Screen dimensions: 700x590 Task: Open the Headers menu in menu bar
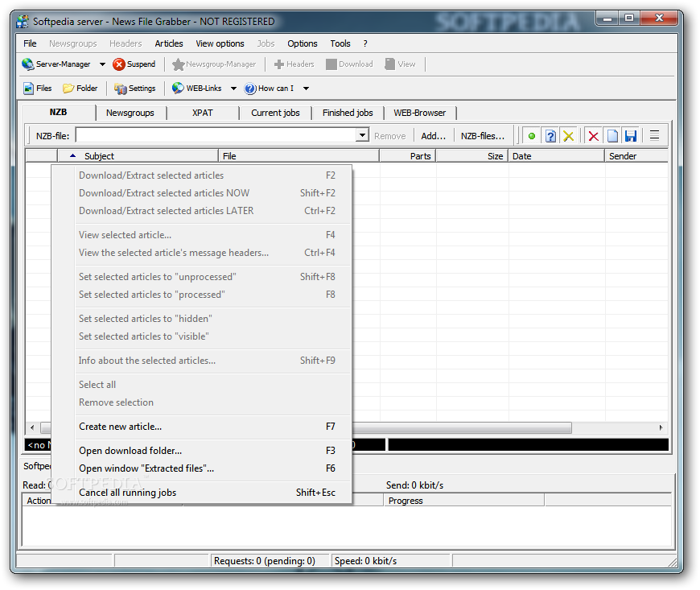[x=126, y=43]
